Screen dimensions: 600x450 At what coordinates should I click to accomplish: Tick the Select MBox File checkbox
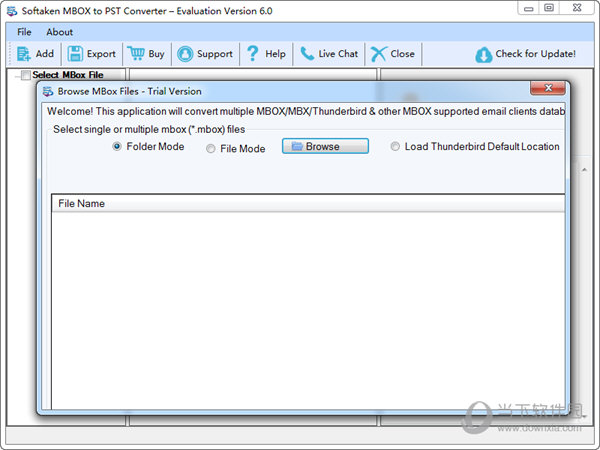26,75
